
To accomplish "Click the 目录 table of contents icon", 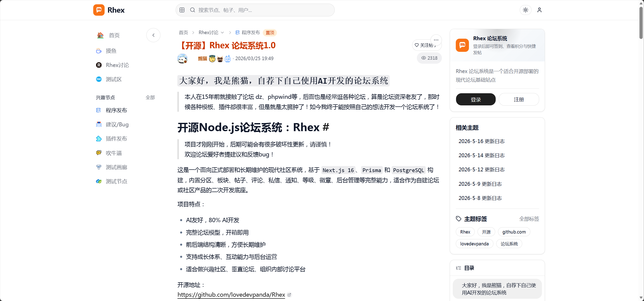I will pos(459,268).
